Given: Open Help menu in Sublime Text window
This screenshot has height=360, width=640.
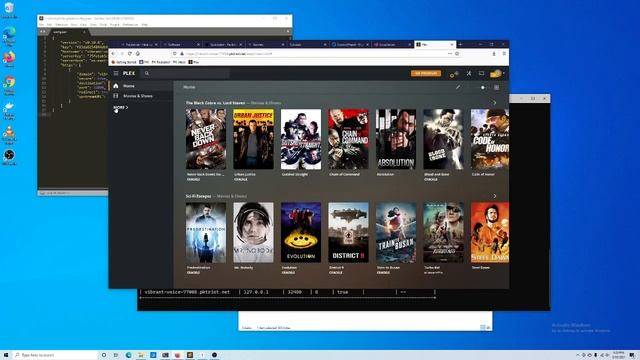Looking at the screenshot, I should (144, 24).
